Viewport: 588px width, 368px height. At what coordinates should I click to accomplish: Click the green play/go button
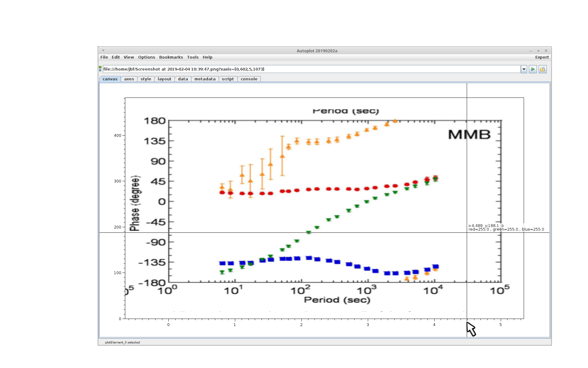(533, 69)
